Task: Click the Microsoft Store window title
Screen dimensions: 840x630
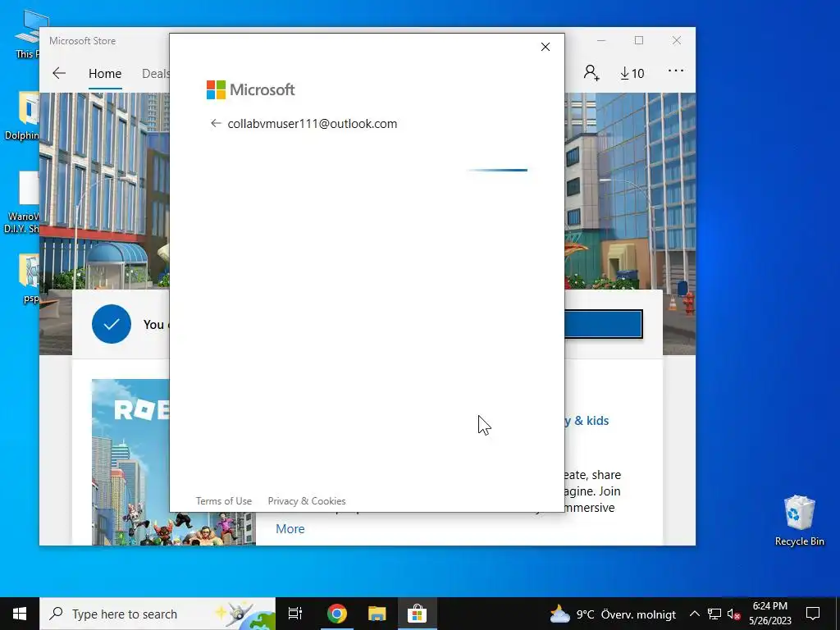Action: 83,41
